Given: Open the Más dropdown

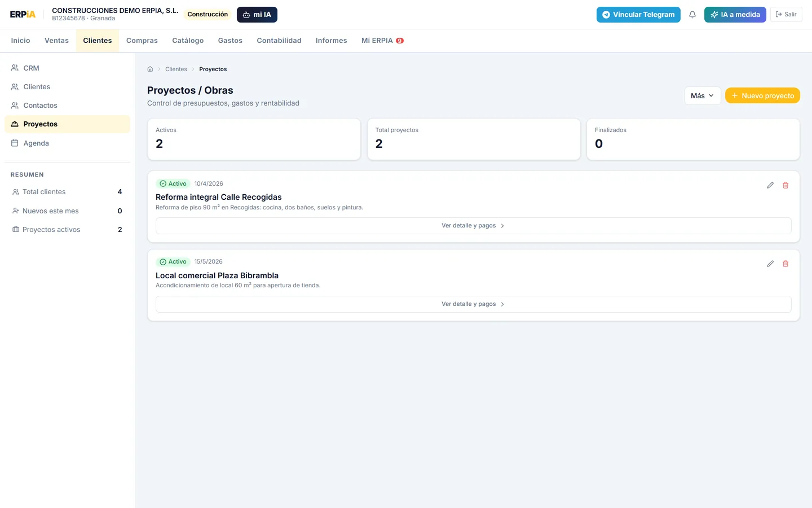Looking at the screenshot, I should click(703, 95).
